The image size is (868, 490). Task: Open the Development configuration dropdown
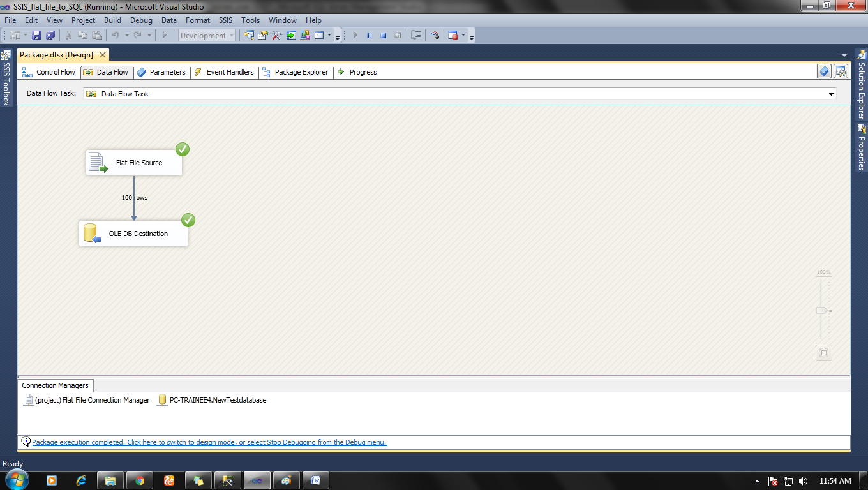point(207,36)
